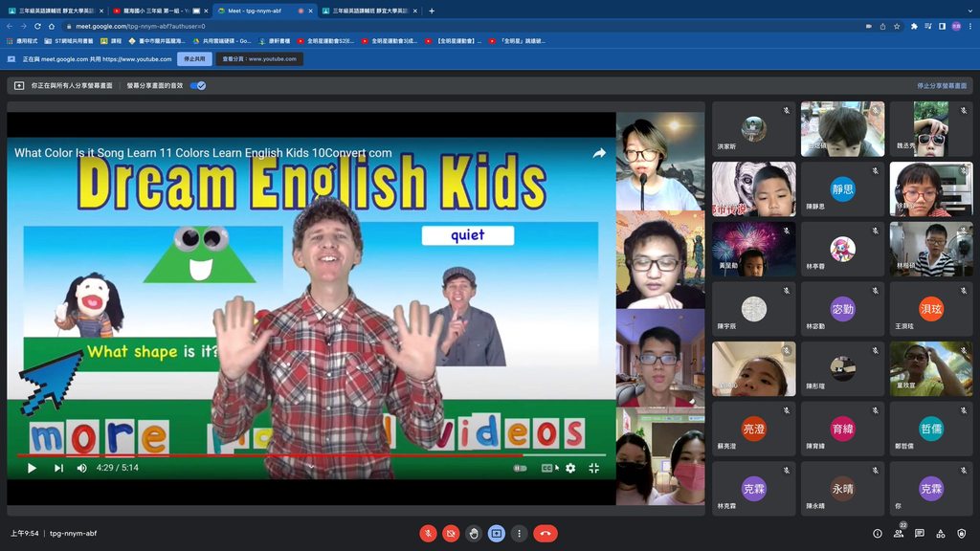Open Chrome three-dot menu
Screen dimensions: 980x551
pos(970,26)
